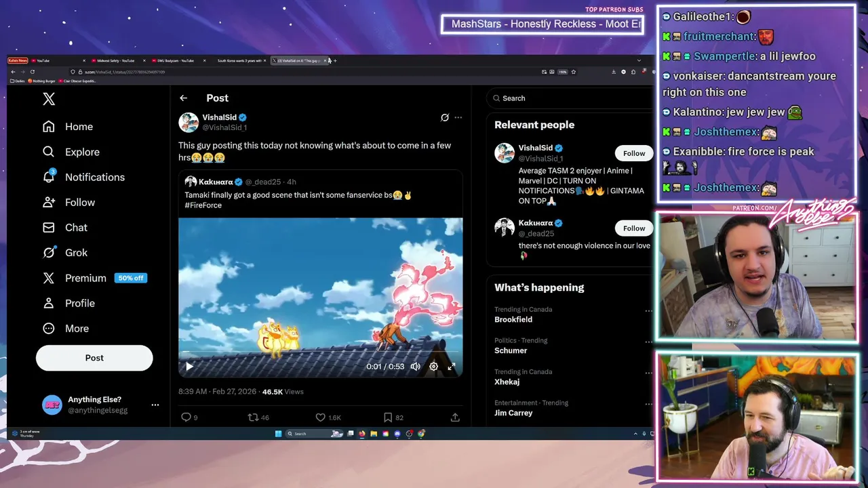Click the X search field
The height and width of the screenshot is (488, 868).
click(570, 98)
